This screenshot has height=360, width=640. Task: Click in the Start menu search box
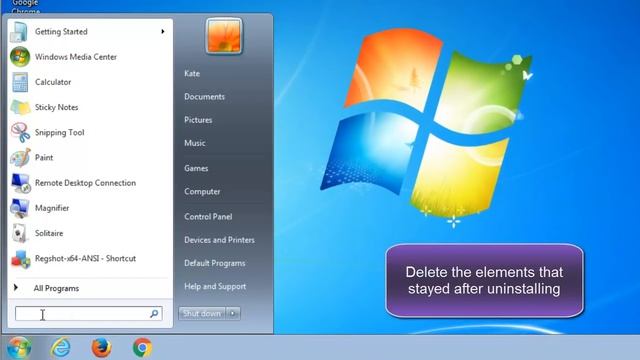point(89,313)
